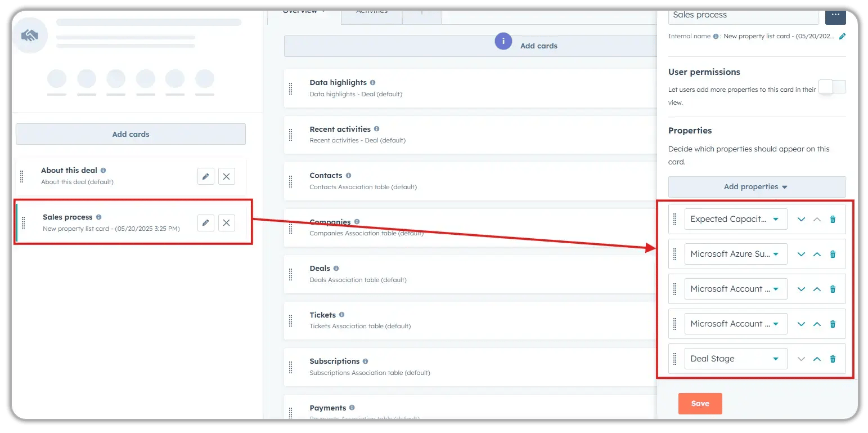Remove the About this deal card with X
This screenshot has height=433, width=868.
pos(226,176)
